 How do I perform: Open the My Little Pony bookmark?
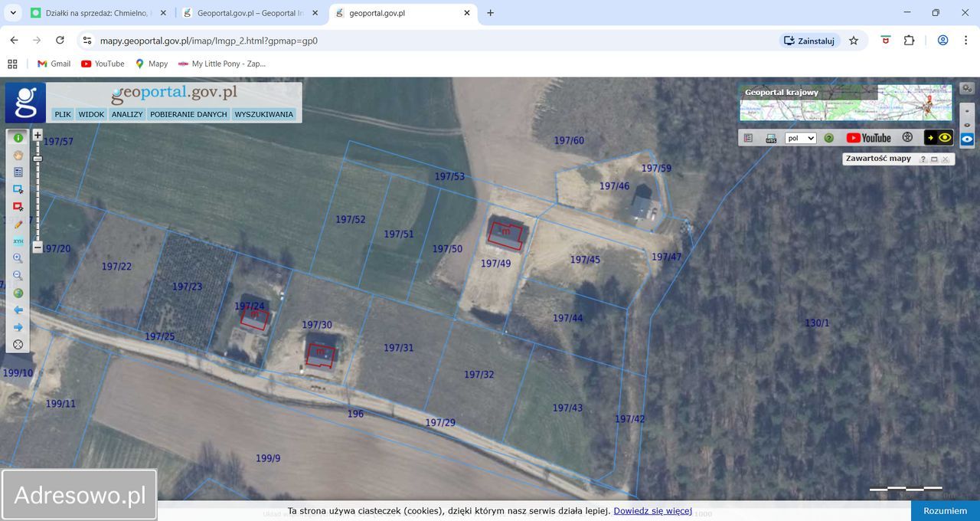pos(222,64)
